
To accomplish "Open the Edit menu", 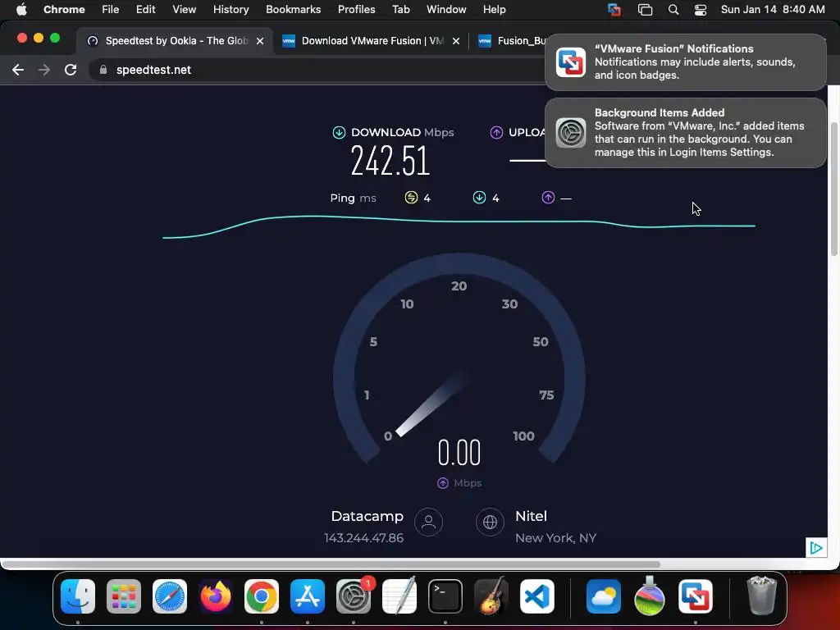I will tap(146, 10).
